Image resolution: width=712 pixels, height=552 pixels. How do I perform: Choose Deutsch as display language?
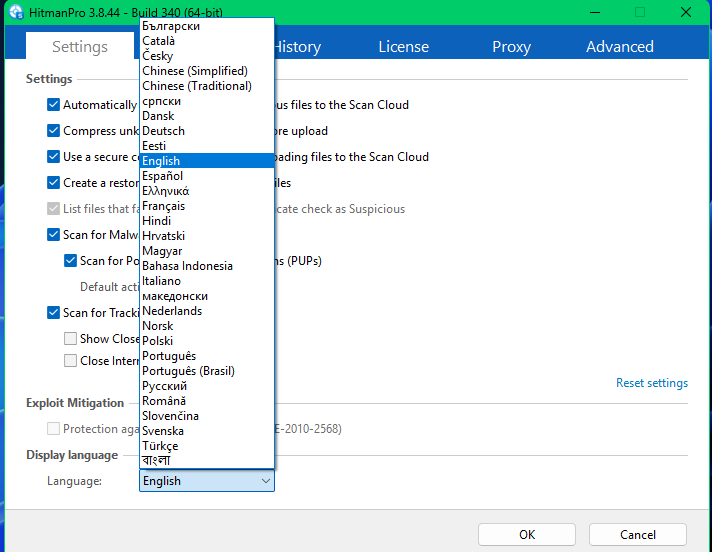207,131
